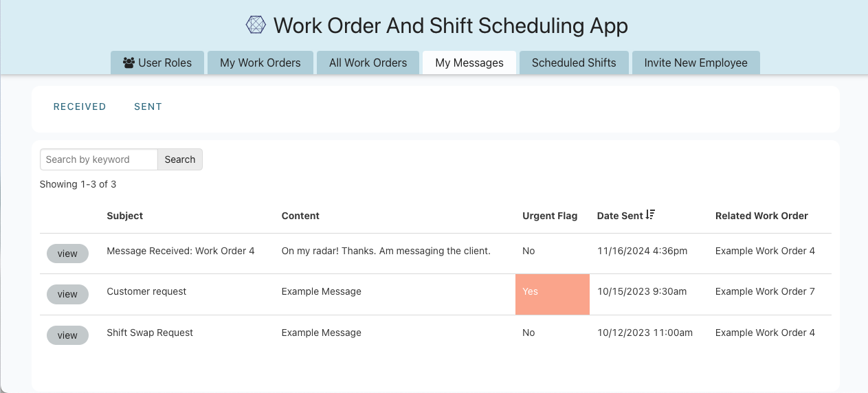View the Work Order 4 message received
The height and width of the screenshot is (393, 868).
point(67,254)
